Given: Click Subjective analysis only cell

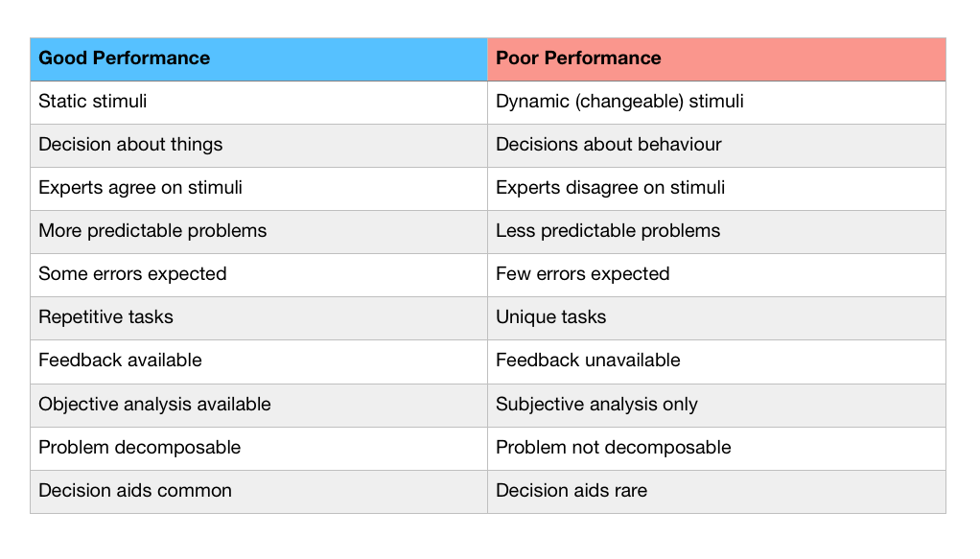Looking at the screenshot, I should click(716, 406).
